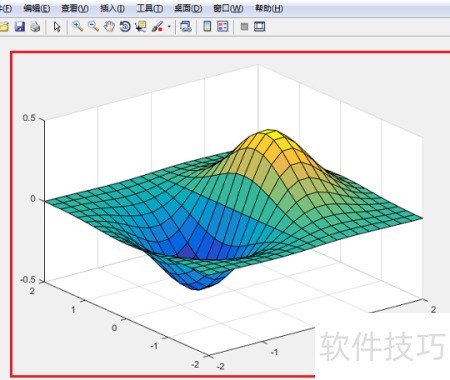The width and height of the screenshot is (450, 380).
Task: Click the Show Plot Tools icon
Action: pyautogui.click(x=259, y=26)
